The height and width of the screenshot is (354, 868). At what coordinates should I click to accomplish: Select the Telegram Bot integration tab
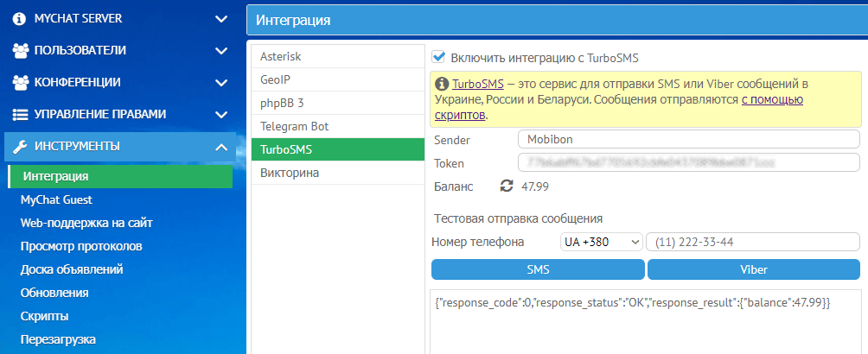(294, 126)
